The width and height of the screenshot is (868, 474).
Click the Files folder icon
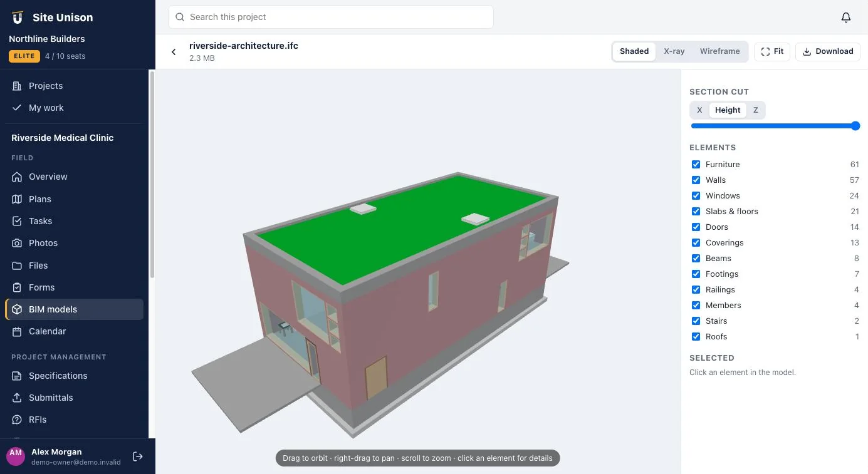(x=17, y=265)
